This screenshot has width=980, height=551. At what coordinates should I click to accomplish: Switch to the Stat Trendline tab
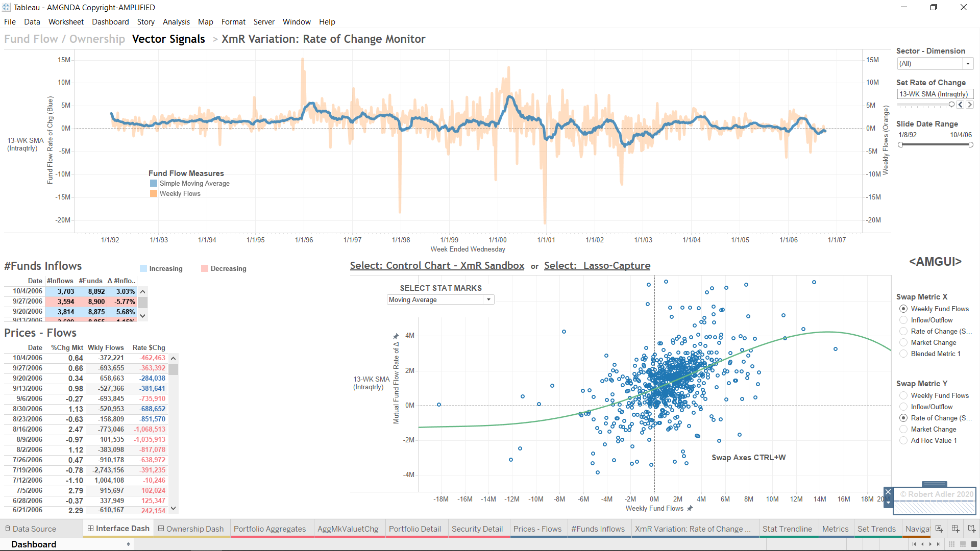(787, 529)
